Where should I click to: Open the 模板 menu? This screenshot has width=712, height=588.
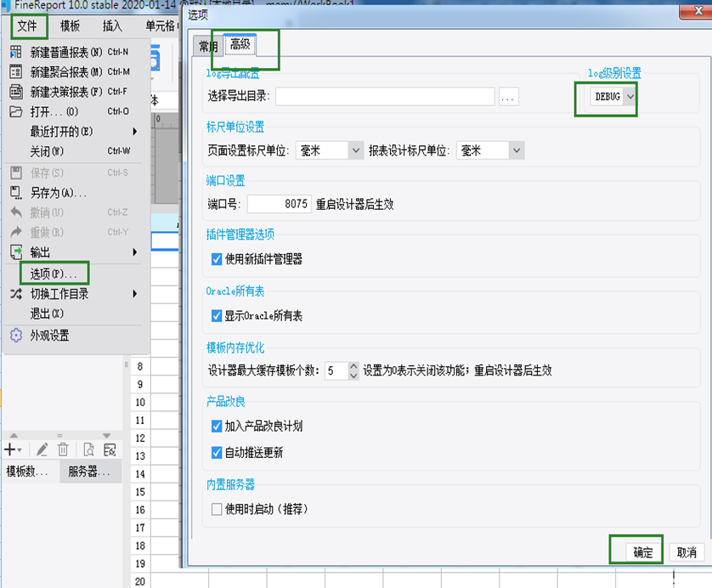[70, 25]
